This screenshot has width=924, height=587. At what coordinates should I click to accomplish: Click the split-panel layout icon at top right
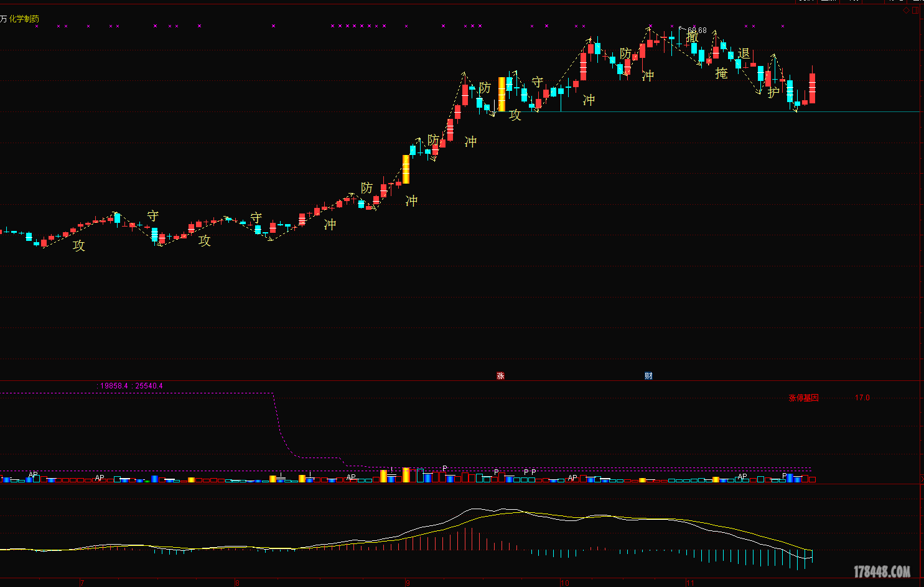(x=917, y=11)
